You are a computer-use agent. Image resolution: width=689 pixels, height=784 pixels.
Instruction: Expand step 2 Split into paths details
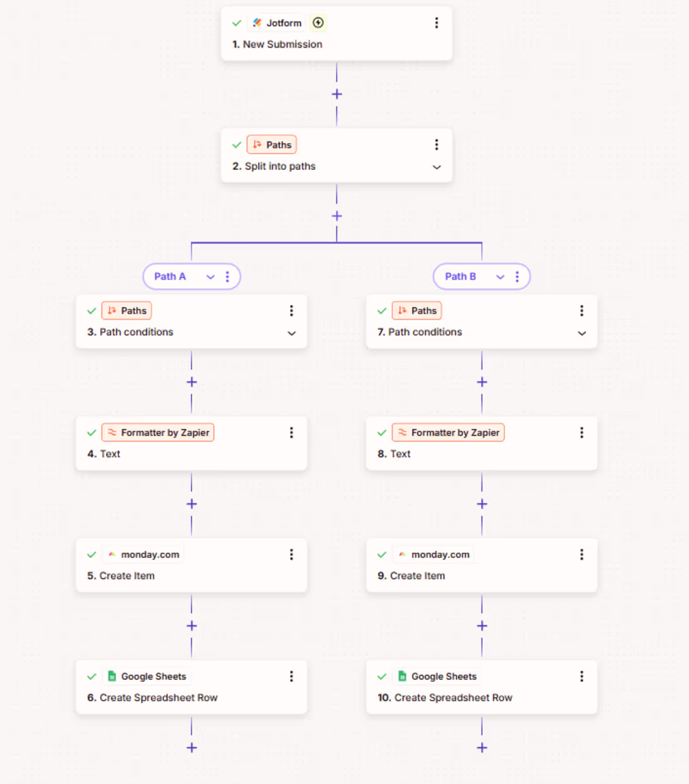coord(437,167)
